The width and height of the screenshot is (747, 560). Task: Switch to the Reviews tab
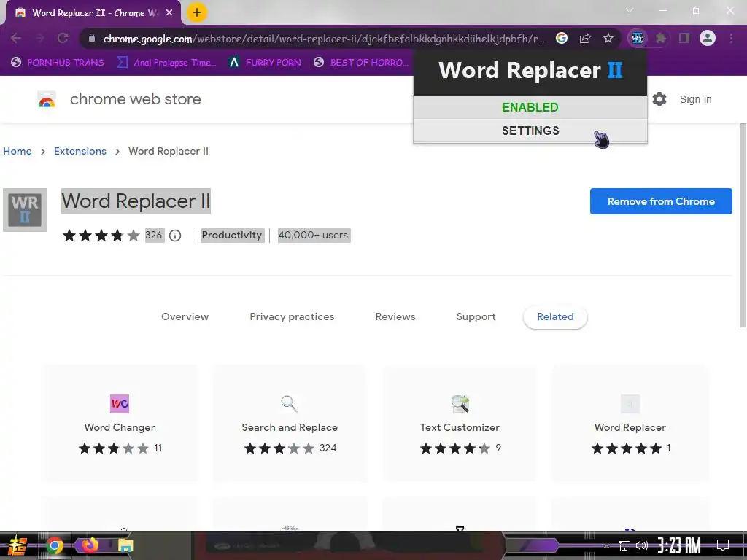click(395, 316)
